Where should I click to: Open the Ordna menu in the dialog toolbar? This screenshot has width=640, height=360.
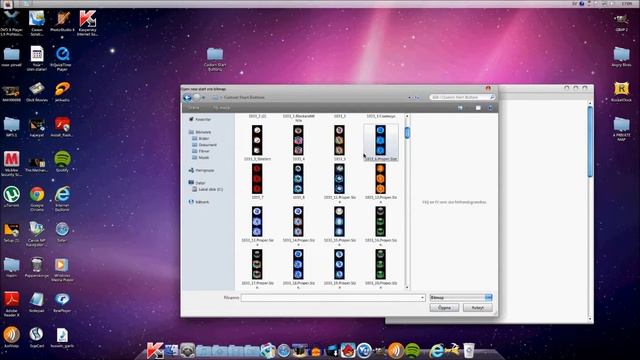[194, 108]
